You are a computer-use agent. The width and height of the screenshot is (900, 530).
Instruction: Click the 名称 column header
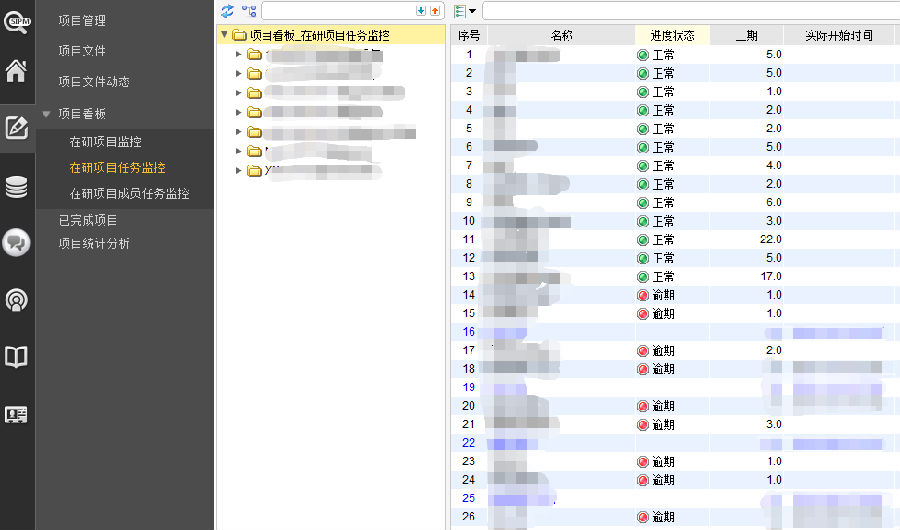(x=561, y=36)
